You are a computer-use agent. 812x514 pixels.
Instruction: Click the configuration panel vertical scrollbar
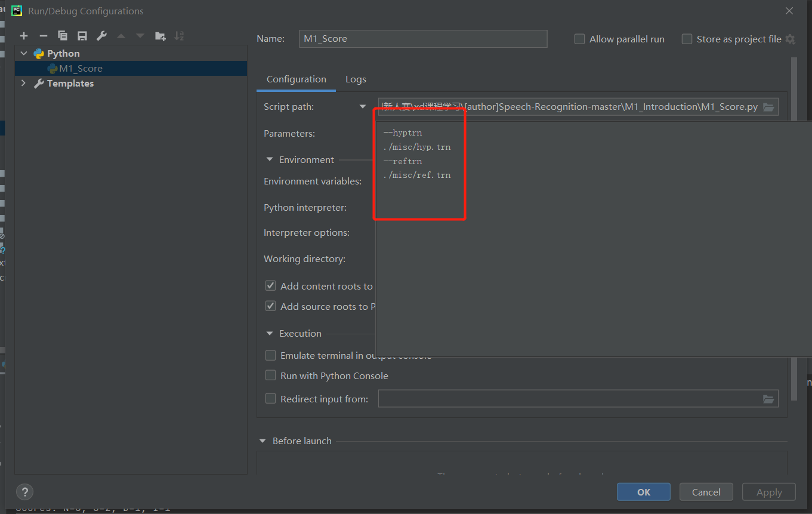794,229
